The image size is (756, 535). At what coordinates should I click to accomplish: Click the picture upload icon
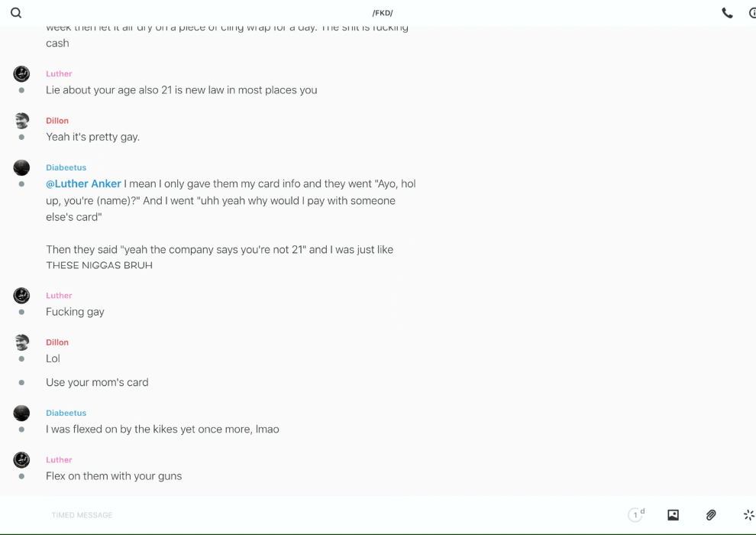tap(673, 515)
